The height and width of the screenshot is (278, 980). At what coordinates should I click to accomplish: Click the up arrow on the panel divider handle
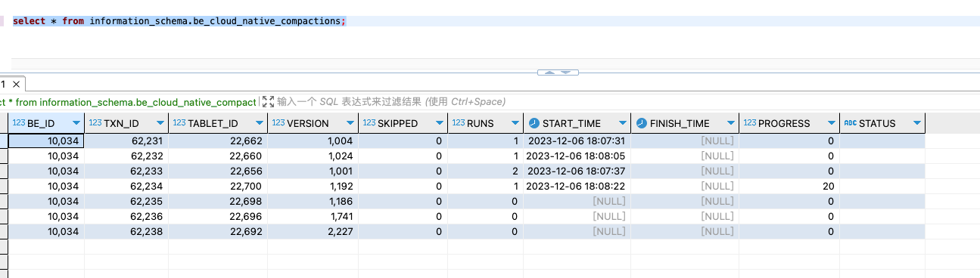point(549,73)
